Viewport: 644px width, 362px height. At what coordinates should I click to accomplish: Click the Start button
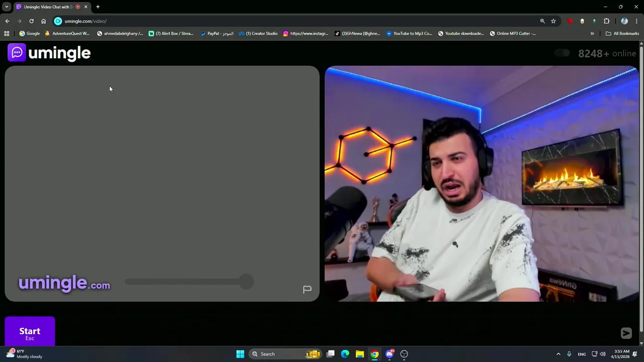[30, 332]
